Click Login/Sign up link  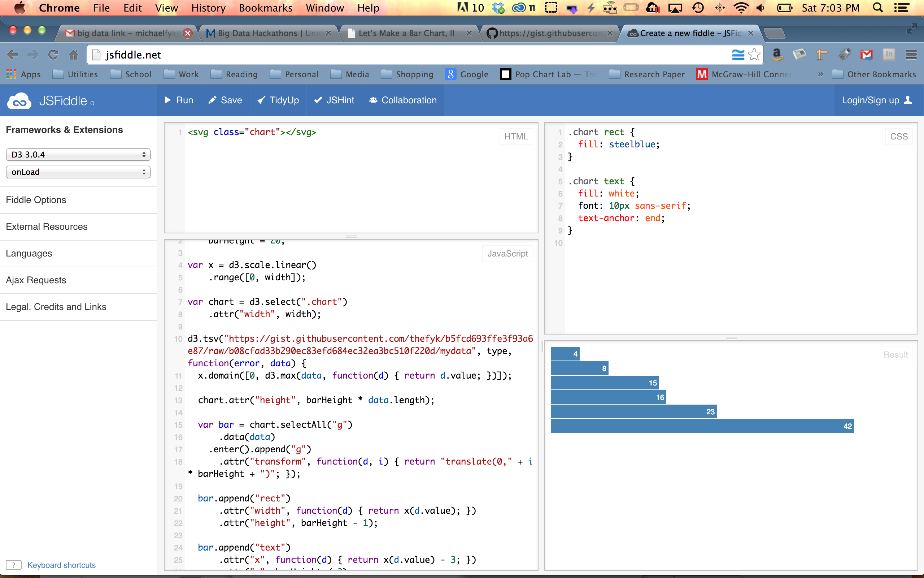click(877, 100)
